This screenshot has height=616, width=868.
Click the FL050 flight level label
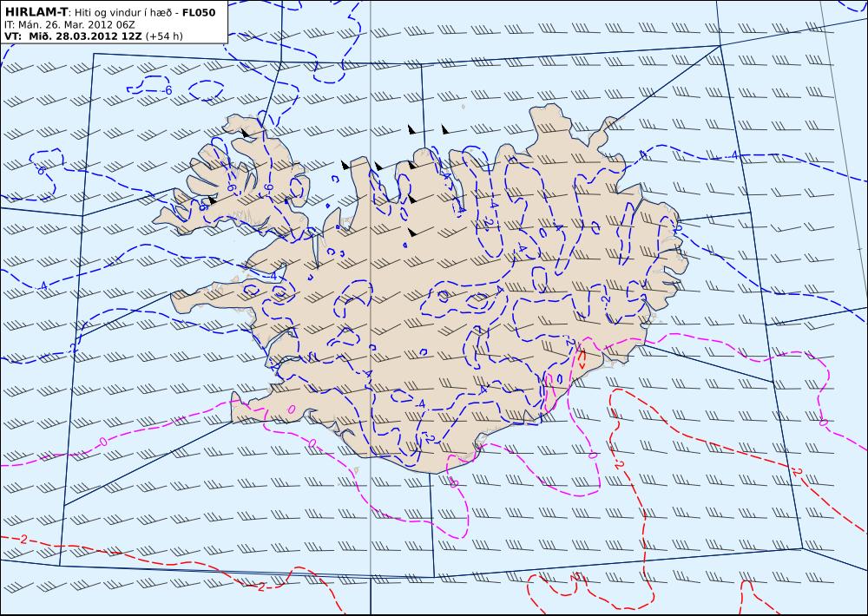(x=199, y=12)
